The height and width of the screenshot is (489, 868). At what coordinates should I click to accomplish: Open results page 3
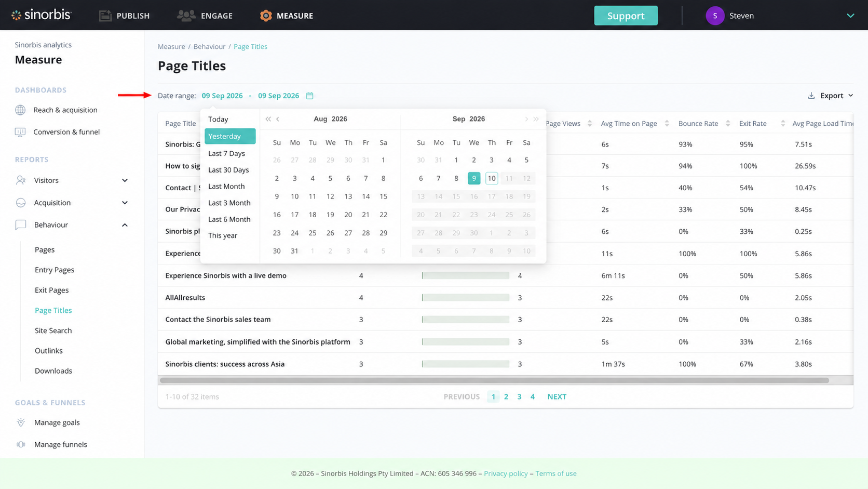point(519,397)
